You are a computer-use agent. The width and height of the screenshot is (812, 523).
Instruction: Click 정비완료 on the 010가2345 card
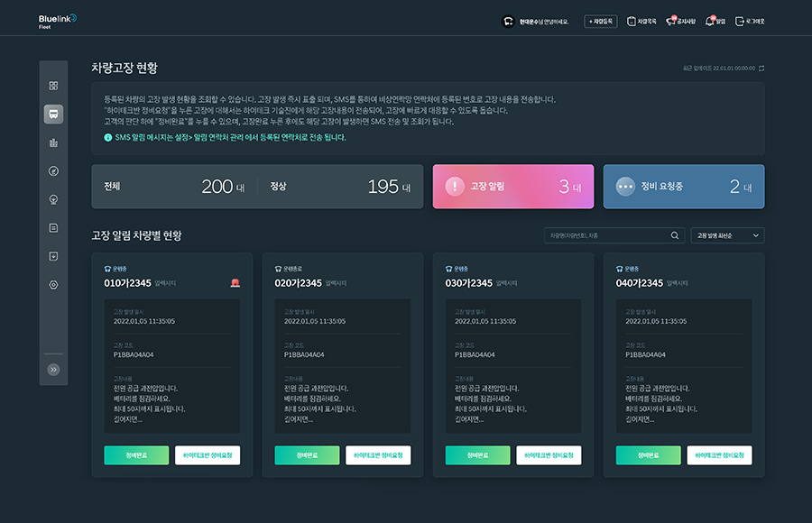(x=135, y=455)
